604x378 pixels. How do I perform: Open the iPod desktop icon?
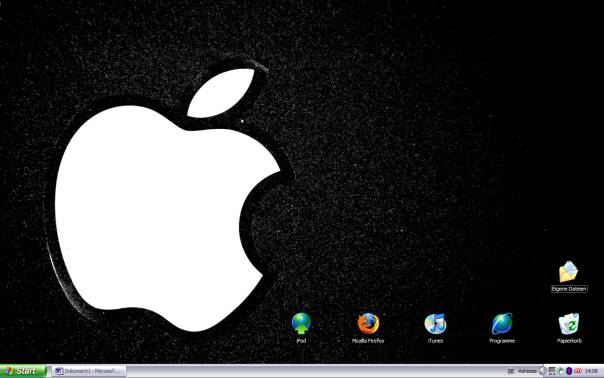301,323
